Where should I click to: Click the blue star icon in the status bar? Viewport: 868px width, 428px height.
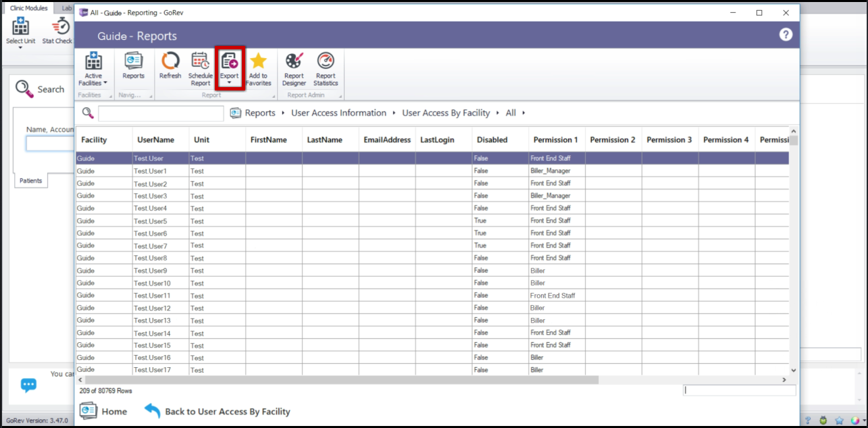pos(840,421)
